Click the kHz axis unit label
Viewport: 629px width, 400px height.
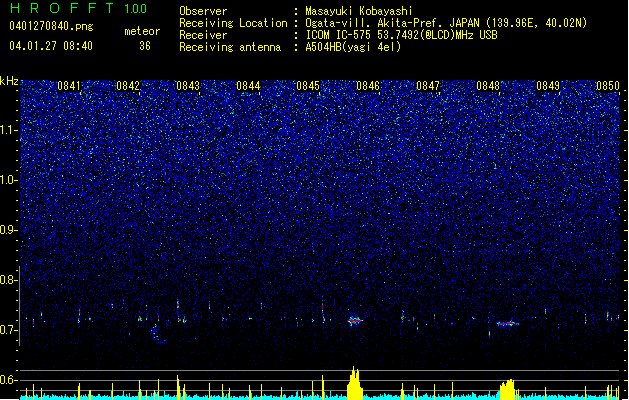click(x=9, y=81)
